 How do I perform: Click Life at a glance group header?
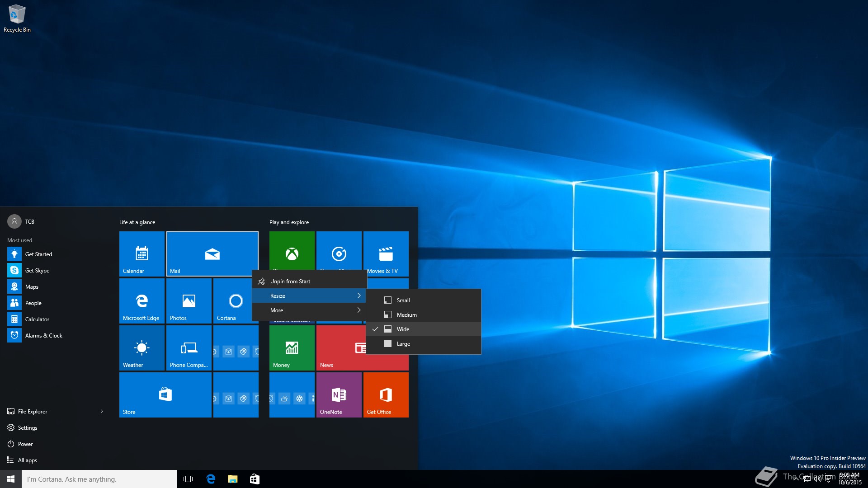pos(137,222)
